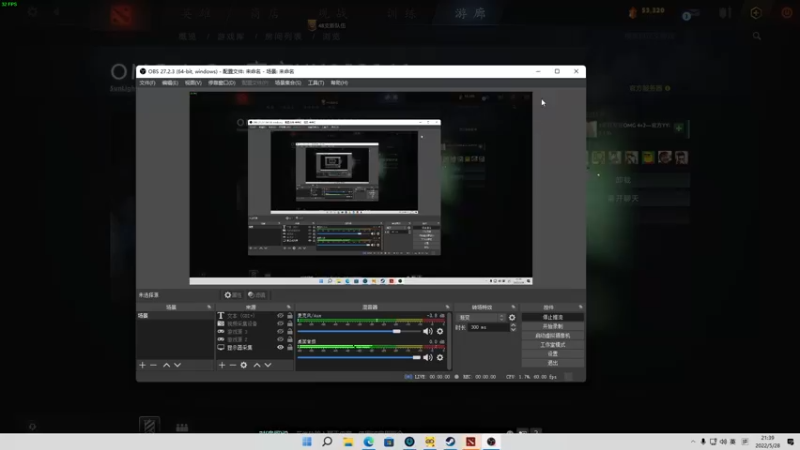Click the search icon in Dota 2 window
This screenshot has width=800, height=450.
coord(757,36)
